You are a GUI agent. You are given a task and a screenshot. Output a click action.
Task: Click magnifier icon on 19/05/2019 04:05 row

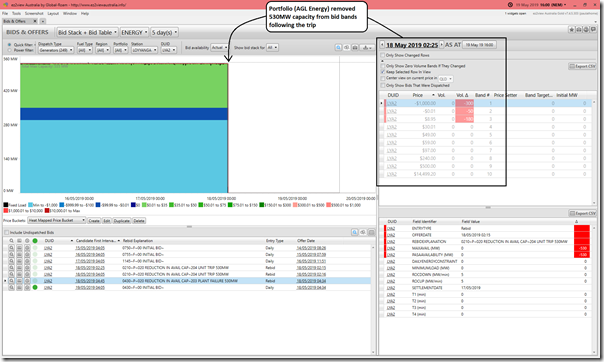[12, 287]
